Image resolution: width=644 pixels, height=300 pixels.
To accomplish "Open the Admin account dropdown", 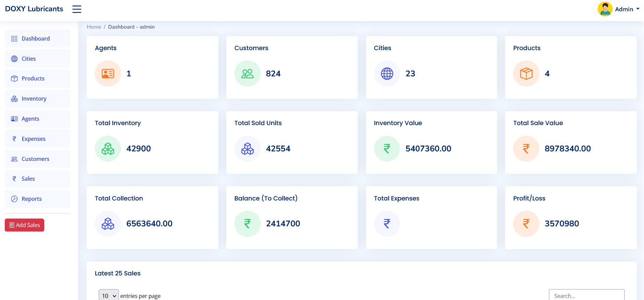I will (x=627, y=9).
